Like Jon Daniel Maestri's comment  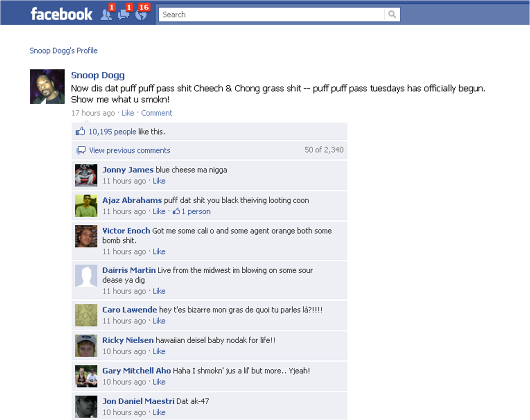tap(159, 412)
